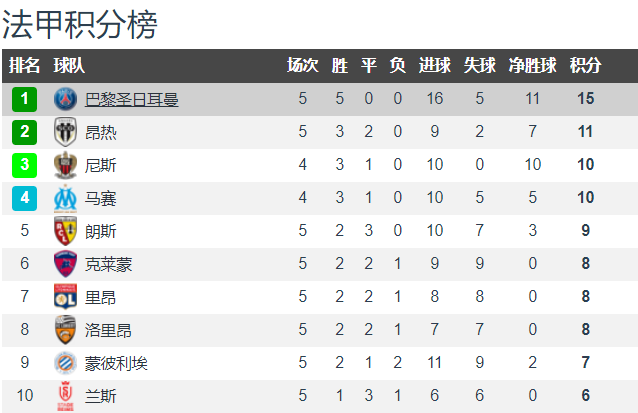Click the Reims club crest
638x413 pixels.
coord(66,396)
